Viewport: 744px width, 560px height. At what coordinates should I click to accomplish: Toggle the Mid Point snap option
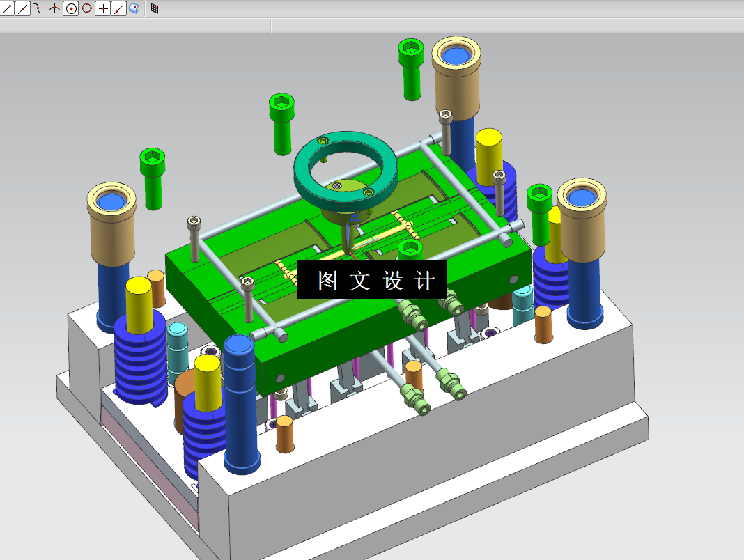(x=23, y=8)
